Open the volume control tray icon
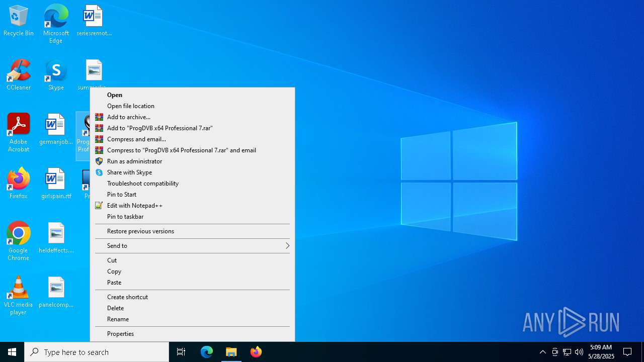The height and width of the screenshot is (362, 644). [579, 352]
